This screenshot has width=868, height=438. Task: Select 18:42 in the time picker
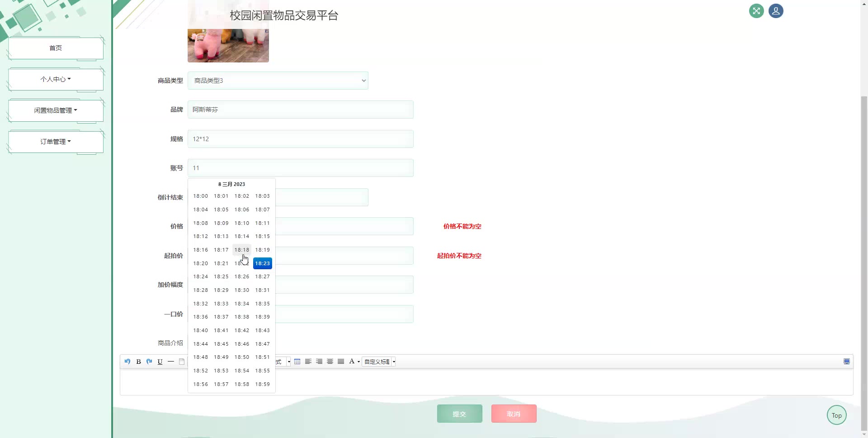[x=242, y=330]
